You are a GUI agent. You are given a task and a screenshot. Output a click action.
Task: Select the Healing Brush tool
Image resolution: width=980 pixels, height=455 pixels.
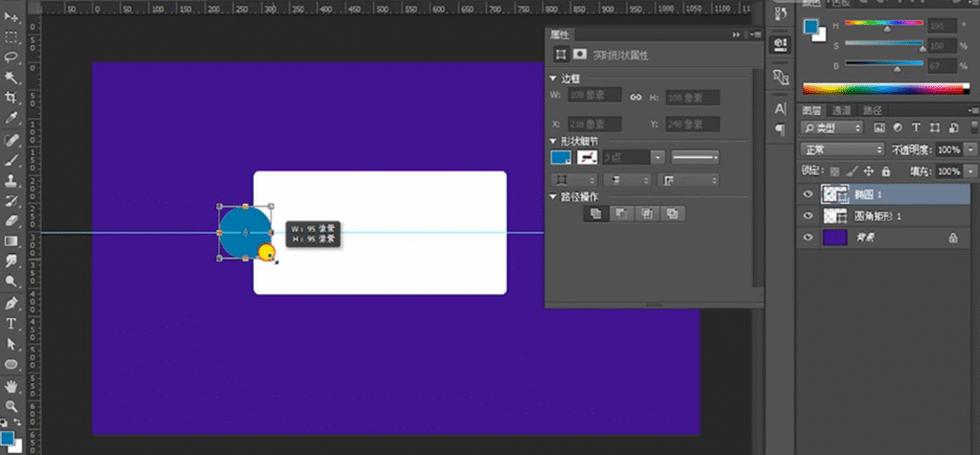coord(11,140)
